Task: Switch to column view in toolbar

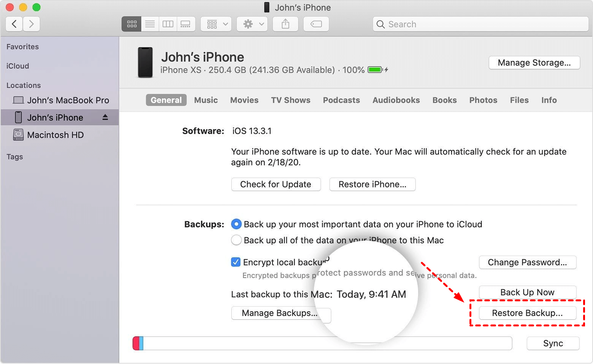Action: click(168, 24)
